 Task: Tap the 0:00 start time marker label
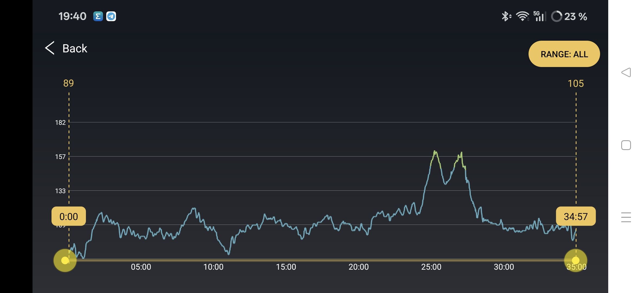(69, 216)
